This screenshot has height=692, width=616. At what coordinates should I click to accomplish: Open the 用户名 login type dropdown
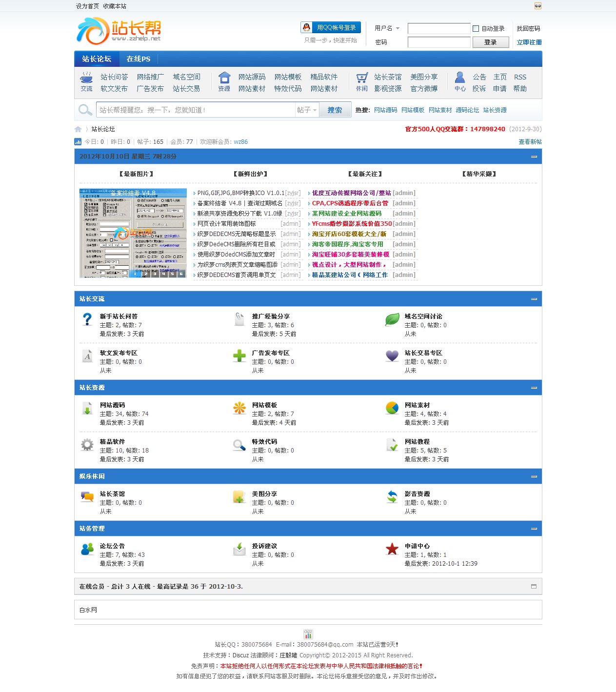point(387,28)
